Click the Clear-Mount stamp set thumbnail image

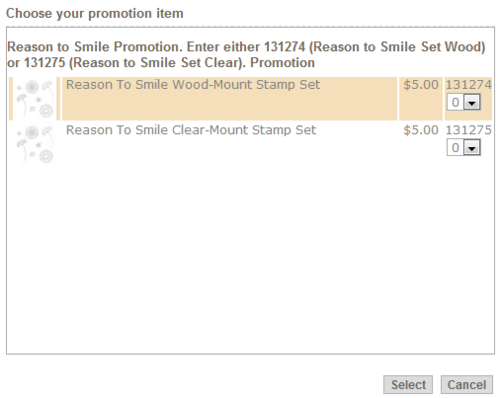pyautogui.click(x=35, y=144)
